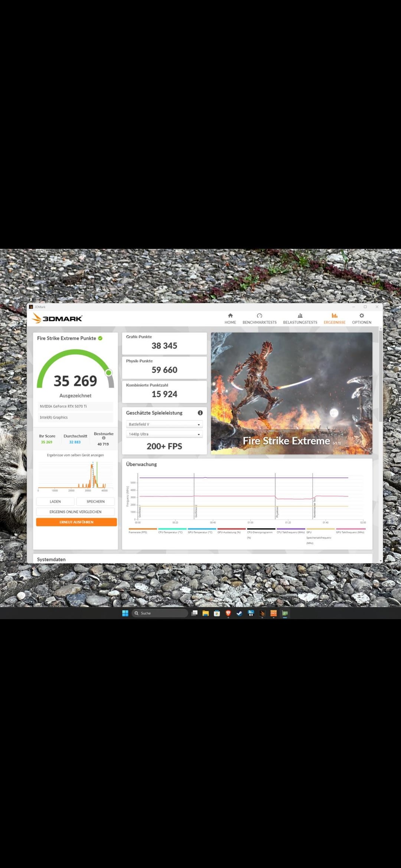
Task: Select the ERGEBNISSE tab
Action: click(335, 319)
